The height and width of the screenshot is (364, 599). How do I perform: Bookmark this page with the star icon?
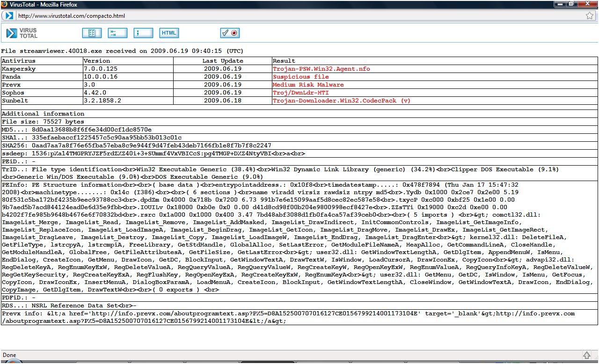tap(589, 15)
